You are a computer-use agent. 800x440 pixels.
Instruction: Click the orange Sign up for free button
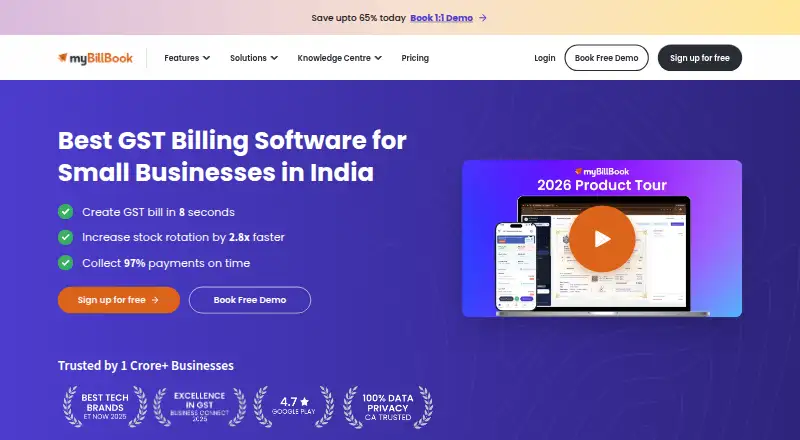point(118,300)
